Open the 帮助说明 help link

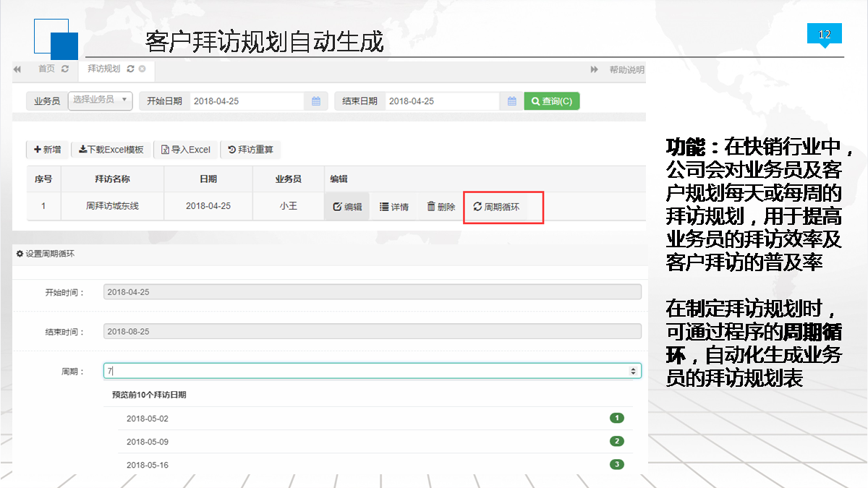(626, 69)
